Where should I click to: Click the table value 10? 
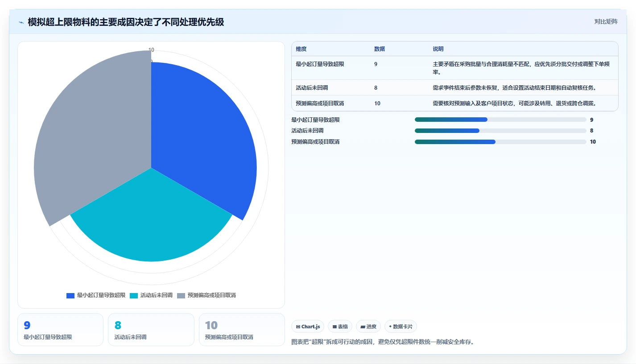coord(377,103)
